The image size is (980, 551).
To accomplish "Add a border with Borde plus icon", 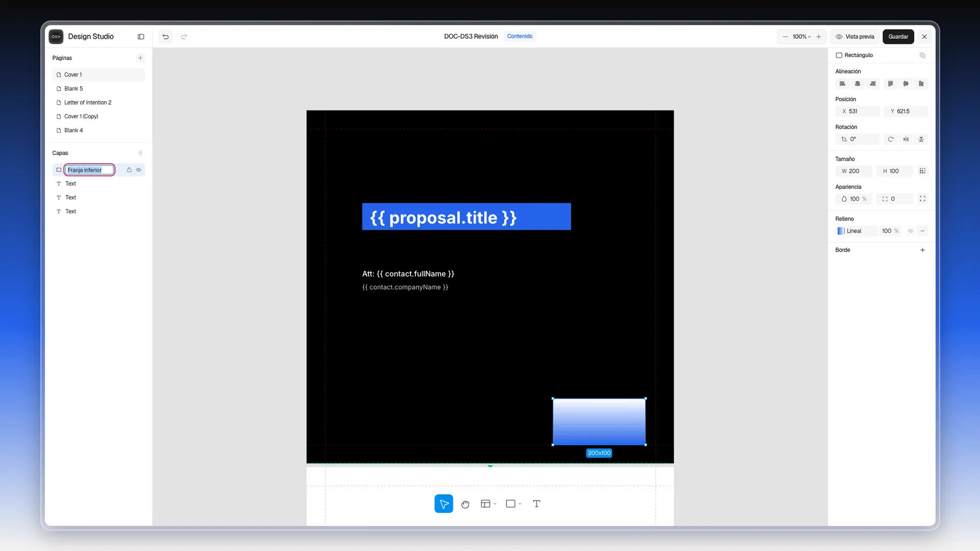I will 922,250.
